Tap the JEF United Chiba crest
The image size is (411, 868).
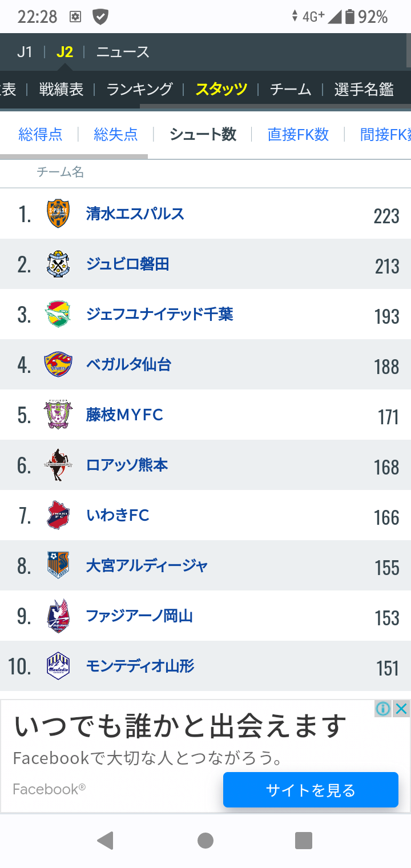click(58, 314)
